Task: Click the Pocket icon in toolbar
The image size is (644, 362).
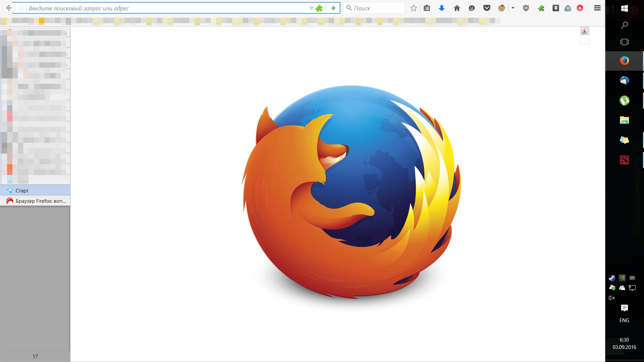Action: coord(487,8)
